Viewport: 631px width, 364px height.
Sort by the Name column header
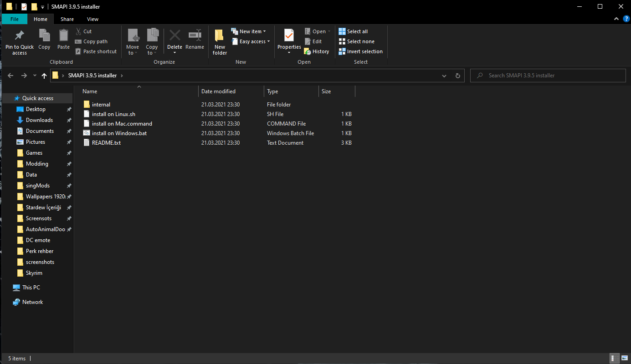(139, 91)
